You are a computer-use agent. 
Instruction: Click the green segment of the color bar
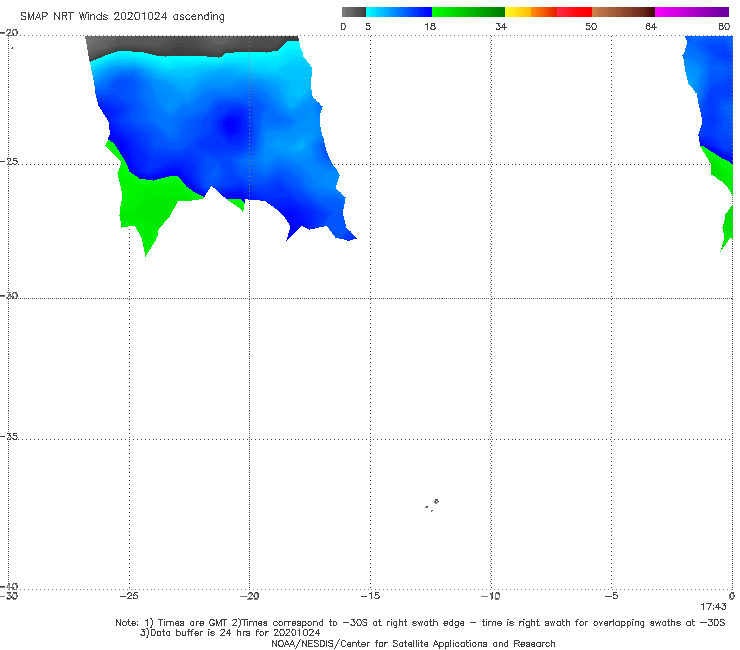[x=468, y=12]
